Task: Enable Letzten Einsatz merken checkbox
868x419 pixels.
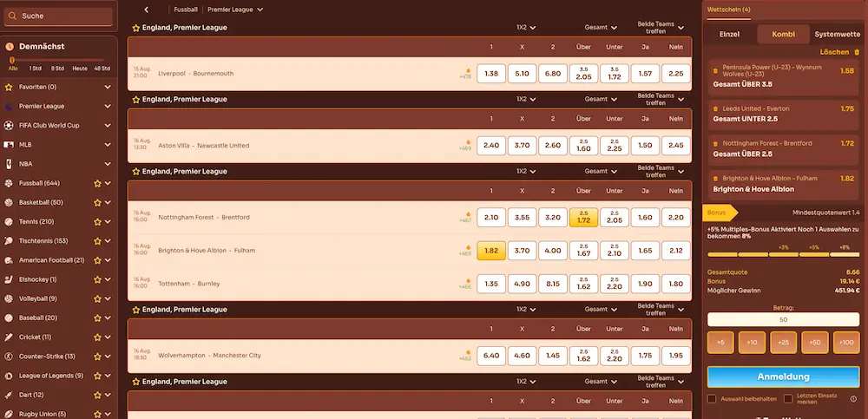Action: 788,398
